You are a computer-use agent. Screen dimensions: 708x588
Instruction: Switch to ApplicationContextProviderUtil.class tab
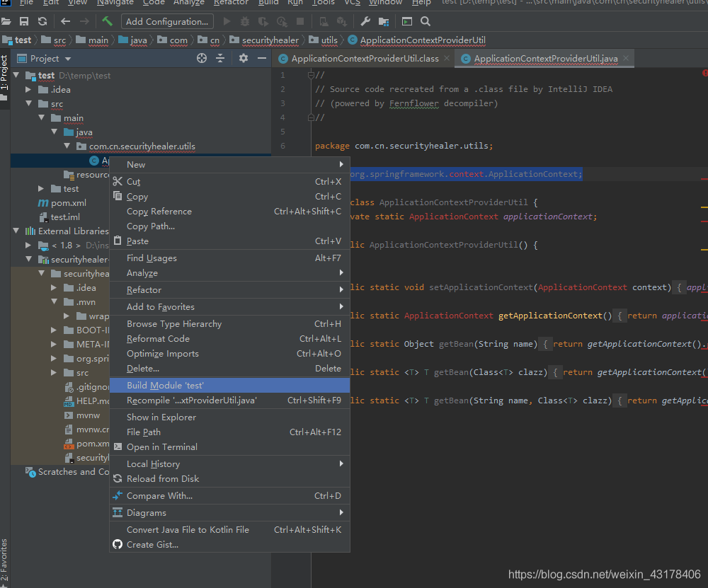(365, 59)
